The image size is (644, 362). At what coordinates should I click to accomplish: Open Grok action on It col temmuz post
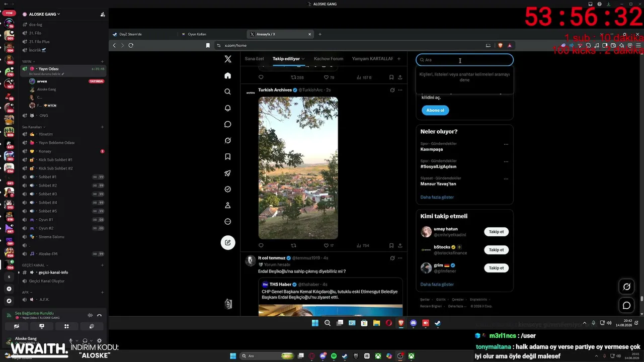pos(392,258)
